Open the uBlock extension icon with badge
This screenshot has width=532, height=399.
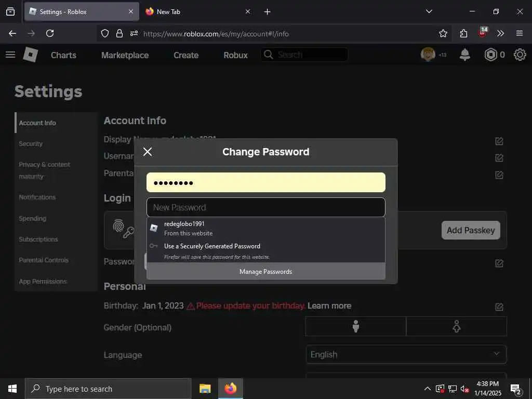(x=483, y=33)
